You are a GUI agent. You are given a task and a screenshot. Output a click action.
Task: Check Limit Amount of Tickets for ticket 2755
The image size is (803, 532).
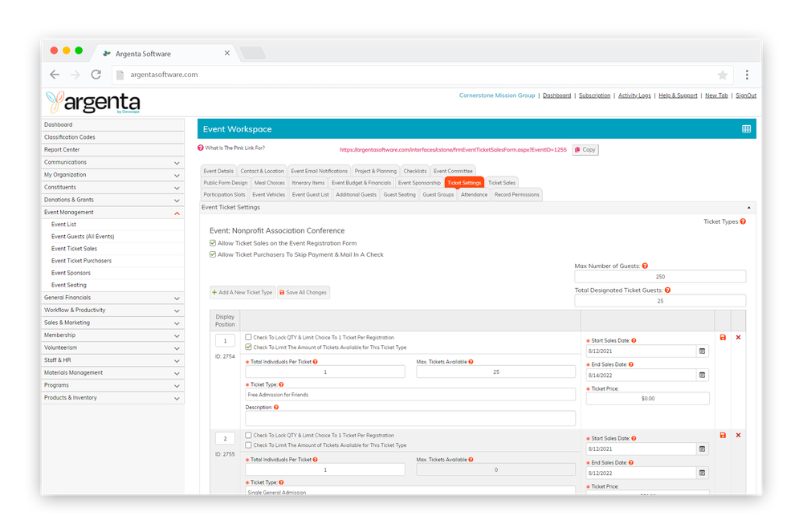(x=248, y=445)
